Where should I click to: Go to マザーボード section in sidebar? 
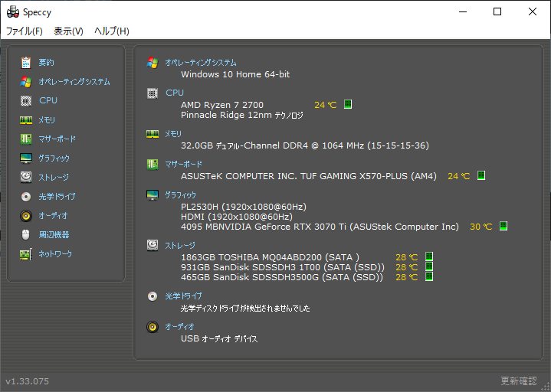(x=57, y=139)
